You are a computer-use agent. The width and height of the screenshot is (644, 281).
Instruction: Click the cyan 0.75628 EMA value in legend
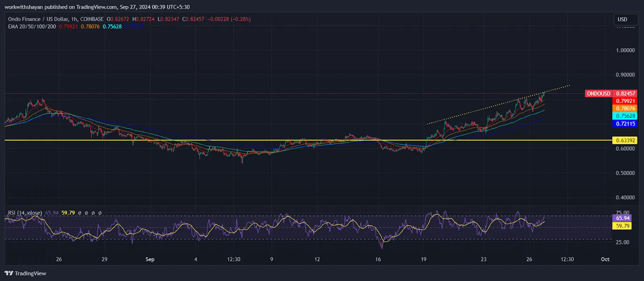(112, 27)
